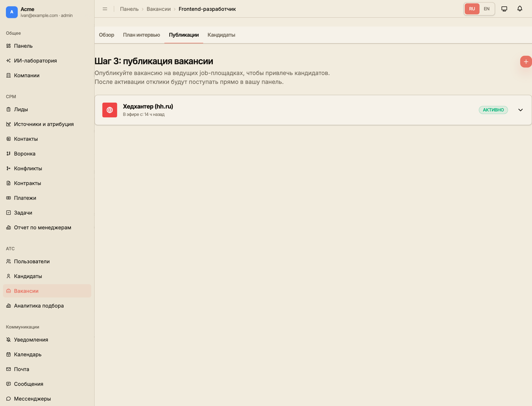Click the Acme workspace name
The height and width of the screenshot is (406, 532).
pyautogui.click(x=28, y=9)
